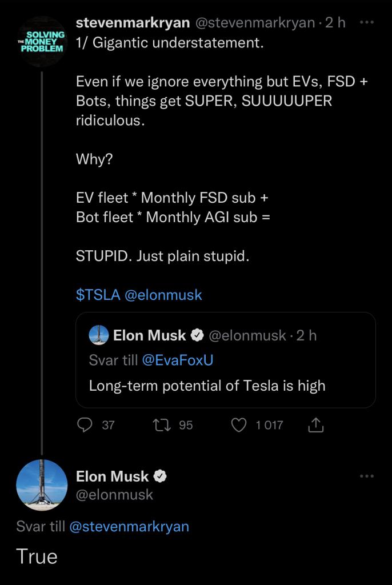Like the tweet with heart icon
The width and height of the screenshot is (392, 585).
[x=239, y=424]
